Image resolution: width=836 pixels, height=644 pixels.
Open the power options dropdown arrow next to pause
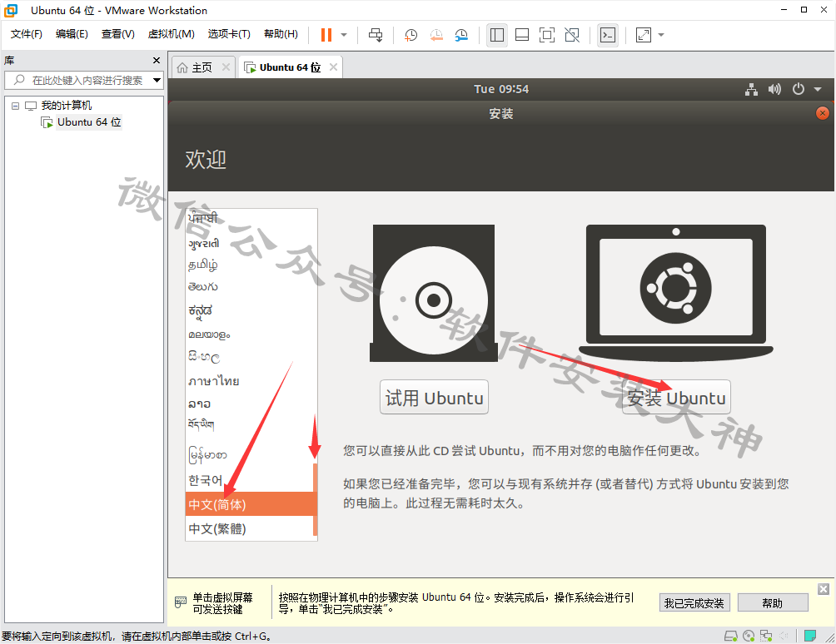344,35
